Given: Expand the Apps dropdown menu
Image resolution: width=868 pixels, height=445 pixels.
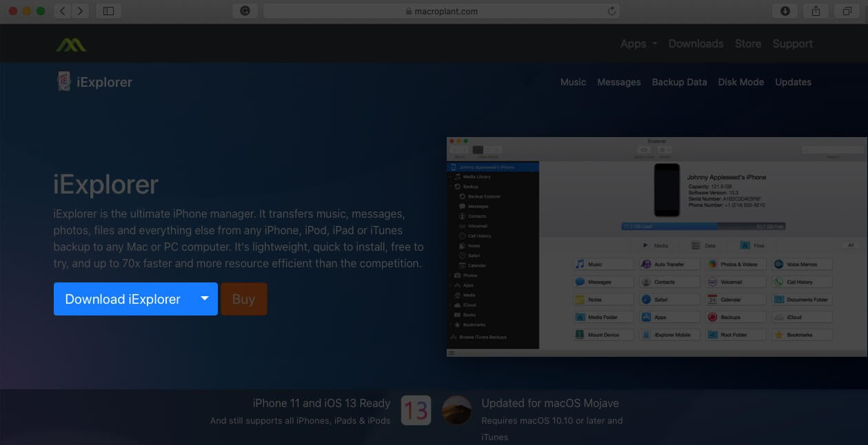Looking at the screenshot, I should [639, 43].
